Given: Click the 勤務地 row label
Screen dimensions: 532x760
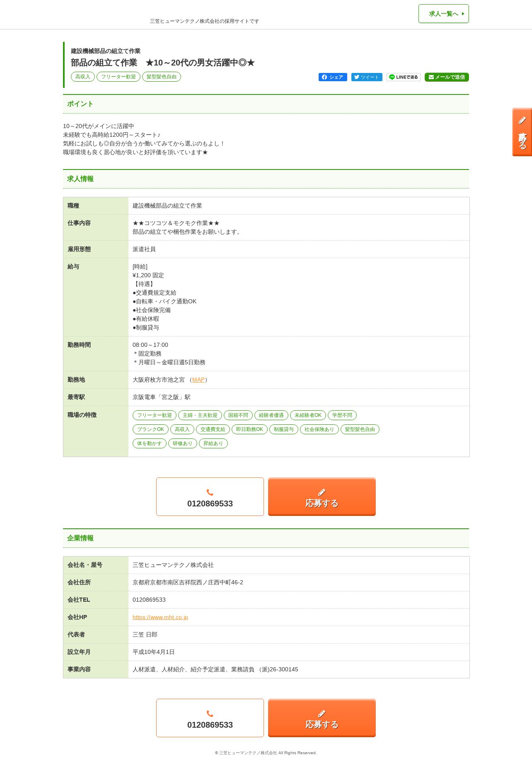Looking at the screenshot, I should click(x=76, y=380).
